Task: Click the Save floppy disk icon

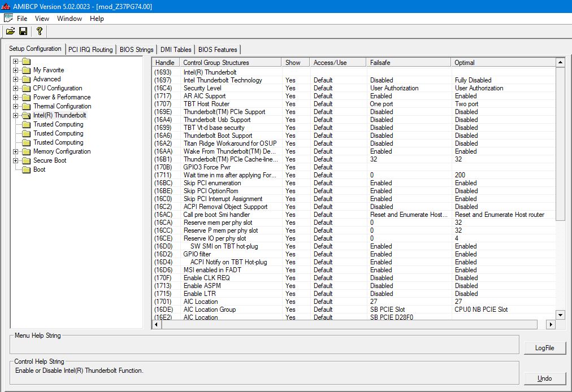Action: 23,31
